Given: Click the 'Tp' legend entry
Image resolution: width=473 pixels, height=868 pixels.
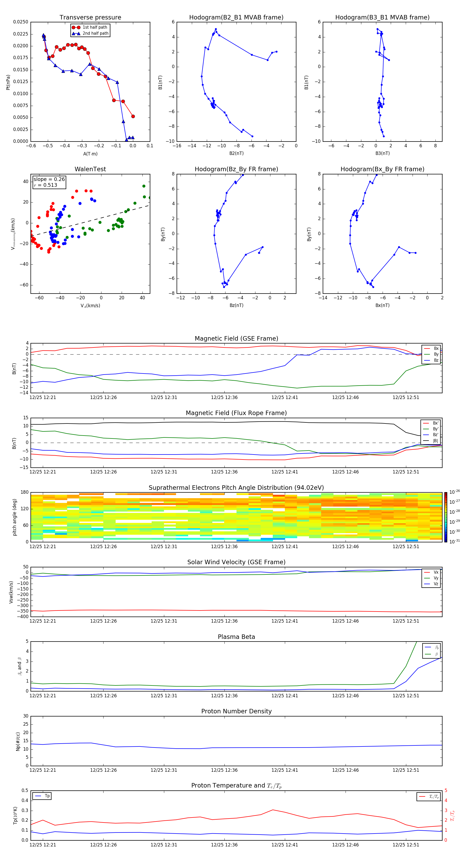Looking at the screenshot, I should coord(42,796).
